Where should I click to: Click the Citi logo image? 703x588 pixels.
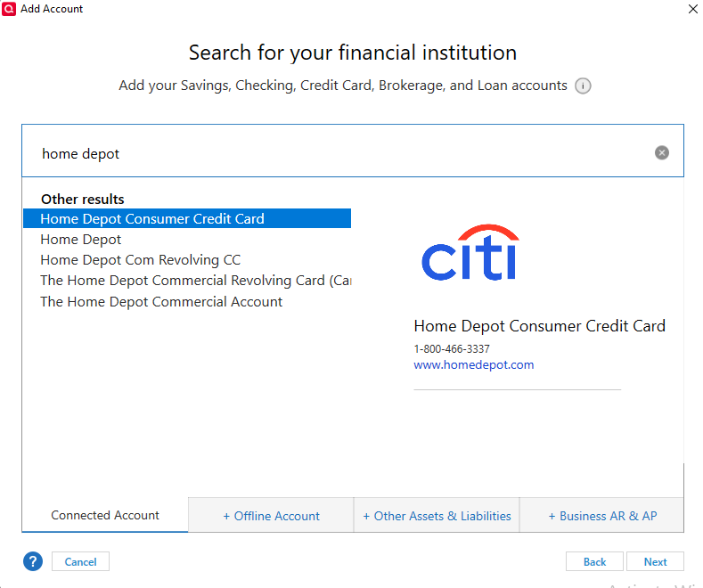pyautogui.click(x=470, y=252)
